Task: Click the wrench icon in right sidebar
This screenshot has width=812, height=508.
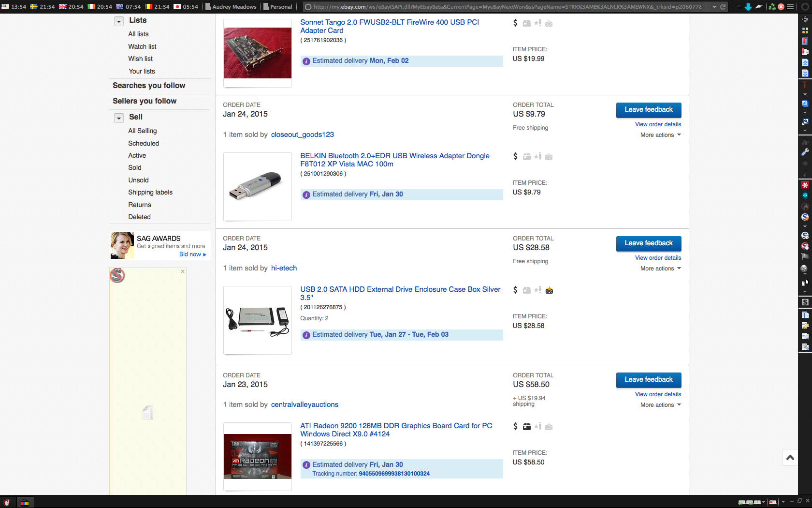Action: (x=805, y=152)
